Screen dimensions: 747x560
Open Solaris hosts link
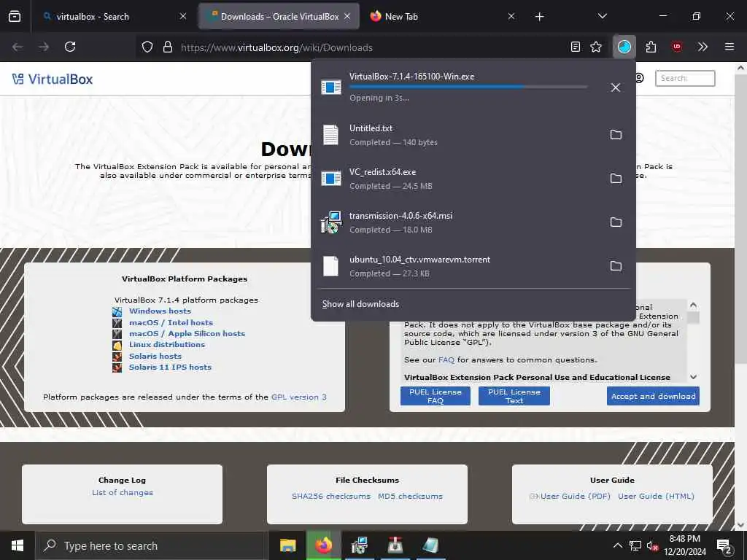(155, 356)
